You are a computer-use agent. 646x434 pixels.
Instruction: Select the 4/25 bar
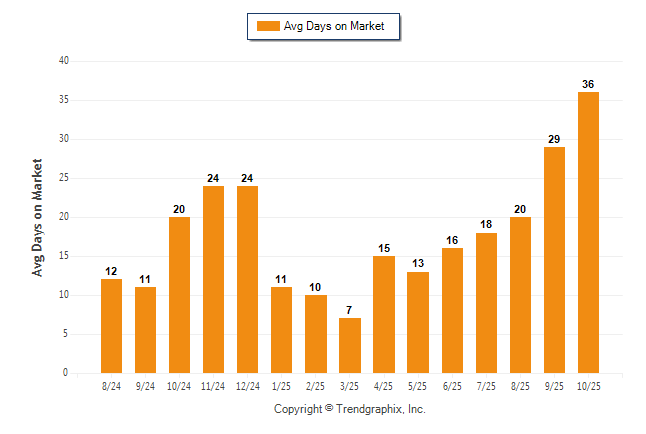(x=384, y=314)
